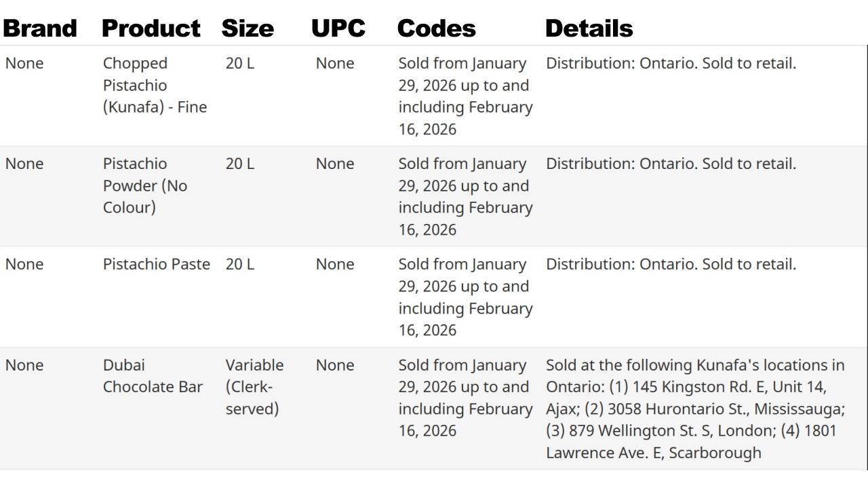Click the sold-date codes for Dubai Chocolate Bar
The width and height of the screenshot is (868, 492).
465,398
